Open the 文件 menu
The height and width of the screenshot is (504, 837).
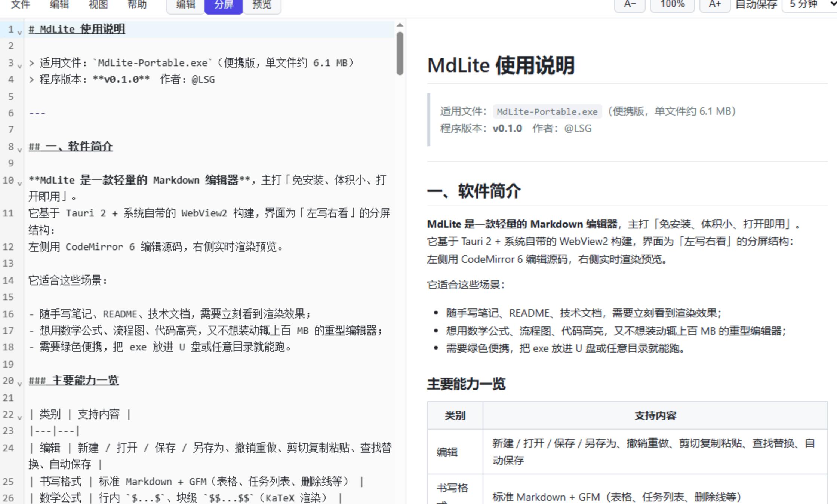click(x=20, y=4)
